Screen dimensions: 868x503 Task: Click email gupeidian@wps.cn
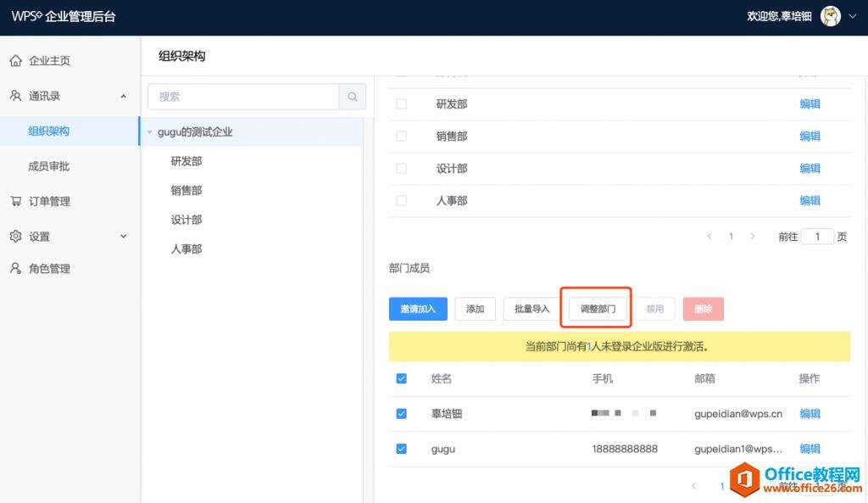pyautogui.click(x=738, y=414)
